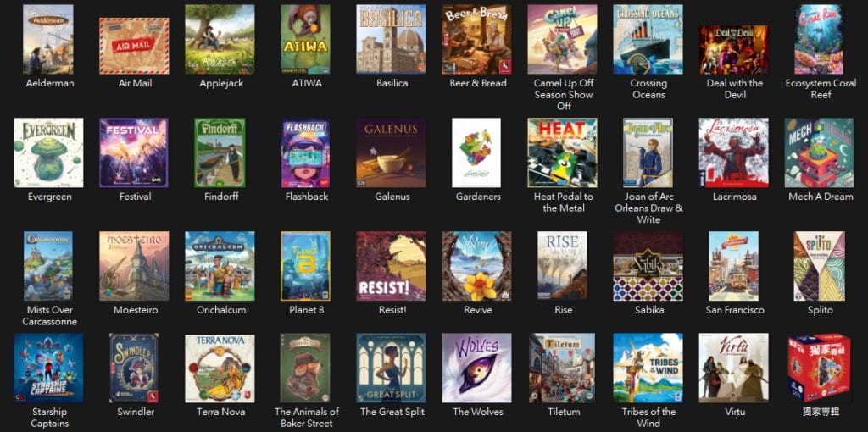Image resolution: width=868 pixels, height=432 pixels.
Task: Click the Terra Nova game cover
Action: click(220, 368)
